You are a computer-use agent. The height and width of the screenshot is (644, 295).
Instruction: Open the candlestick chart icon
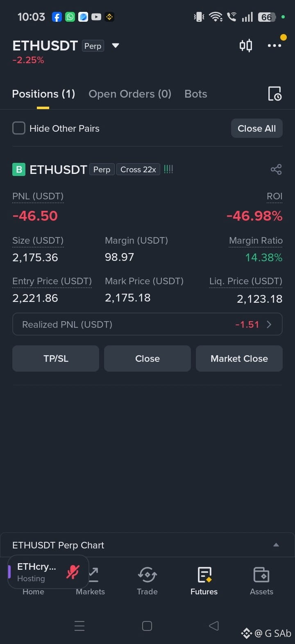click(246, 45)
